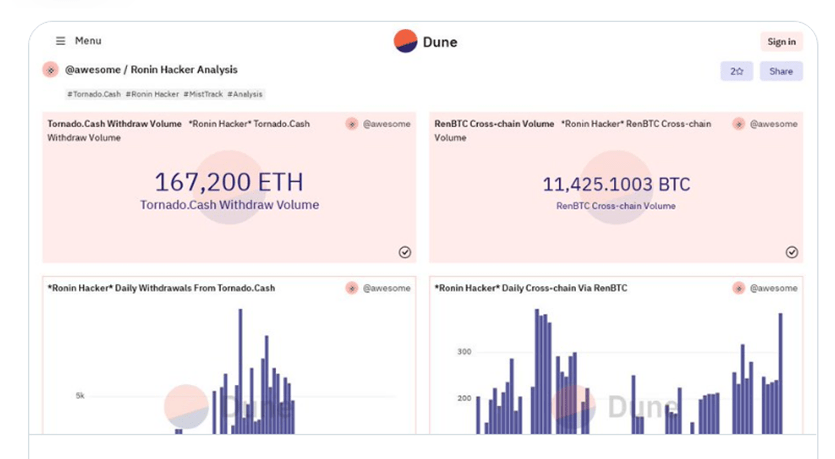Select the #MistTrack tag
Viewport: 835px width, 459px height.
point(204,94)
